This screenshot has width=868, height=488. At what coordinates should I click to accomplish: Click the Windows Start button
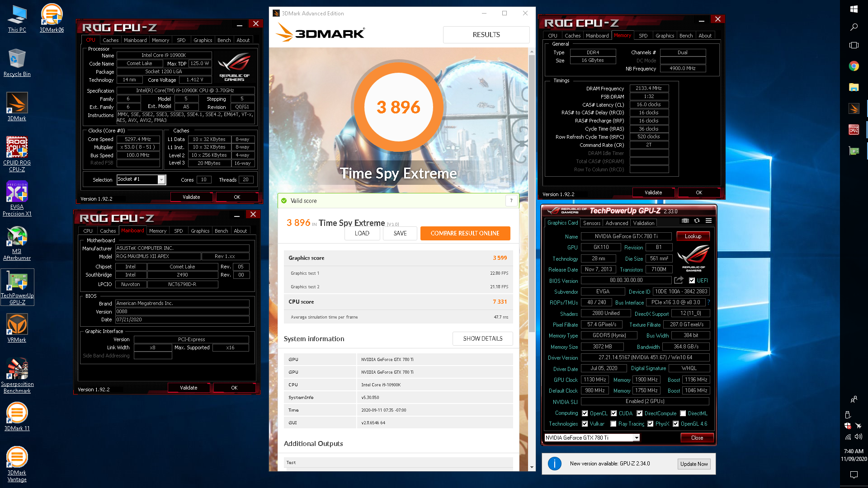tap(854, 9)
